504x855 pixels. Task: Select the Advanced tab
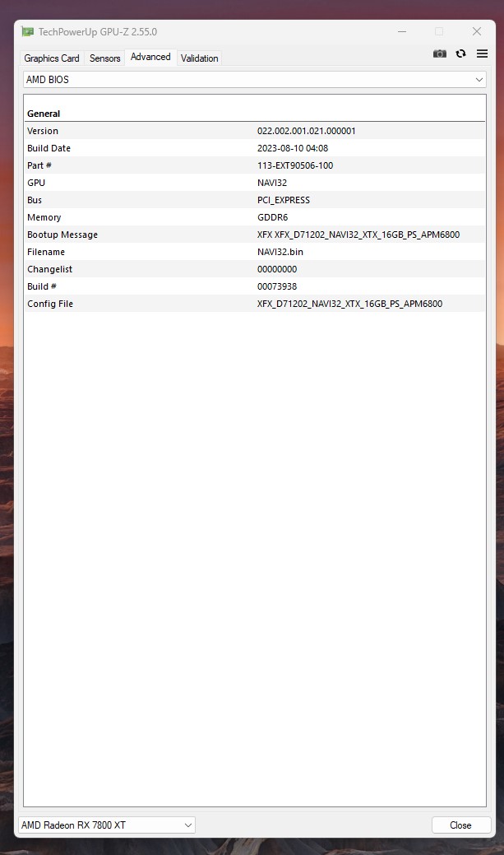[x=150, y=58]
